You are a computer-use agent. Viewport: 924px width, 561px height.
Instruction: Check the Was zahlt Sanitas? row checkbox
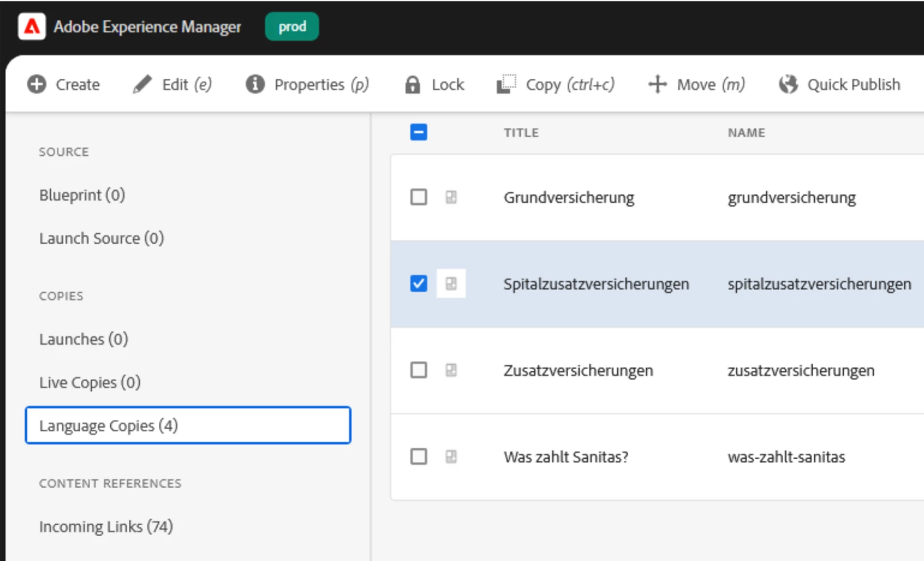pos(418,457)
